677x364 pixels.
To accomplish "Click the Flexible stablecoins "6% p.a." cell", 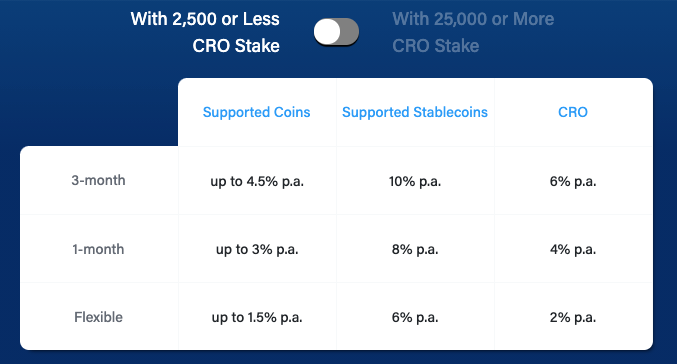I will click(x=415, y=317).
